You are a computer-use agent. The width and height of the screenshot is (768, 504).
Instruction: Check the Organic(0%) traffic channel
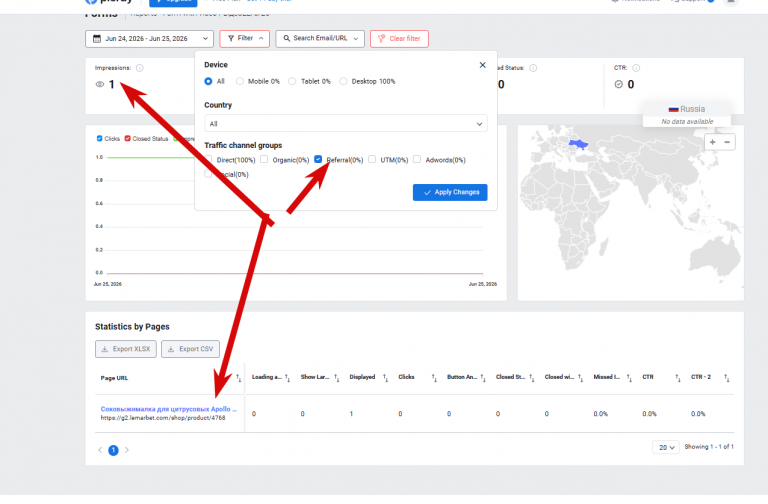coord(264,159)
